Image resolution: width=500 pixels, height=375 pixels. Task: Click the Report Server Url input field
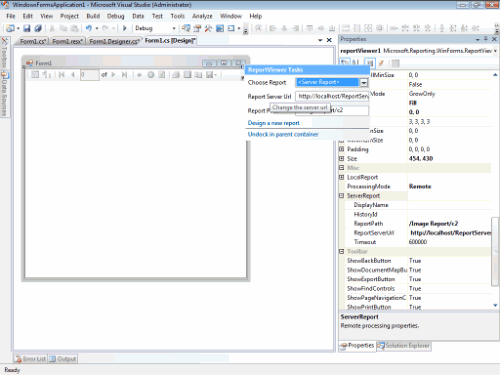pyautogui.click(x=332, y=96)
